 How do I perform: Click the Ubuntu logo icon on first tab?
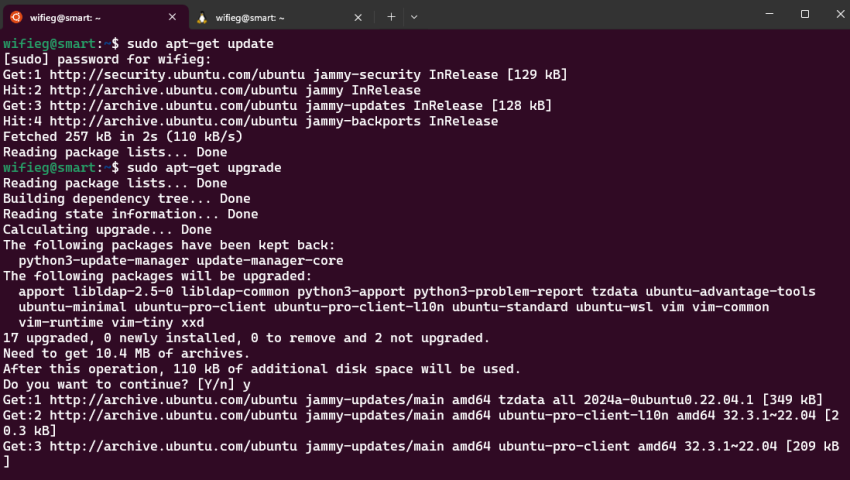[x=16, y=17]
